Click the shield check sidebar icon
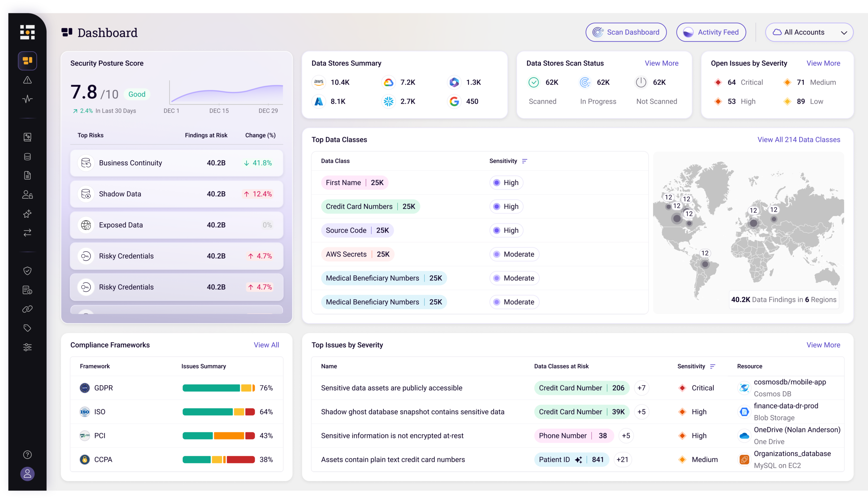The height and width of the screenshot is (499, 868). [x=27, y=271]
